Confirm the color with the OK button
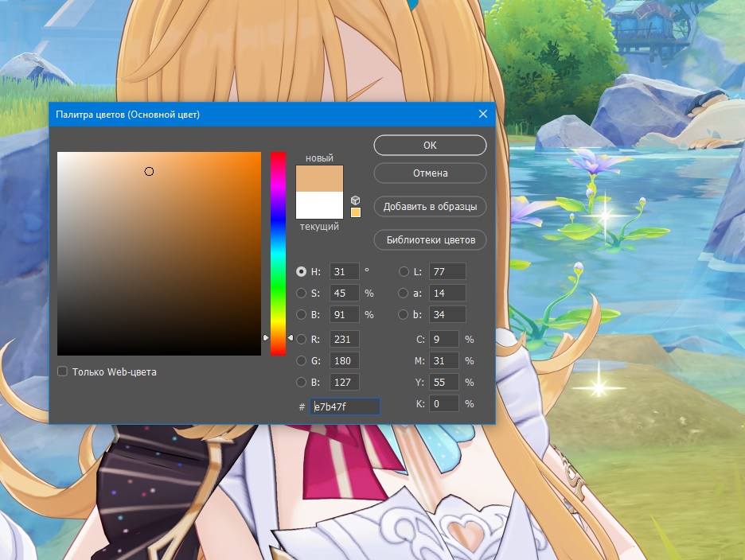Image resolution: width=745 pixels, height=560 pixels. click(430, 145)
